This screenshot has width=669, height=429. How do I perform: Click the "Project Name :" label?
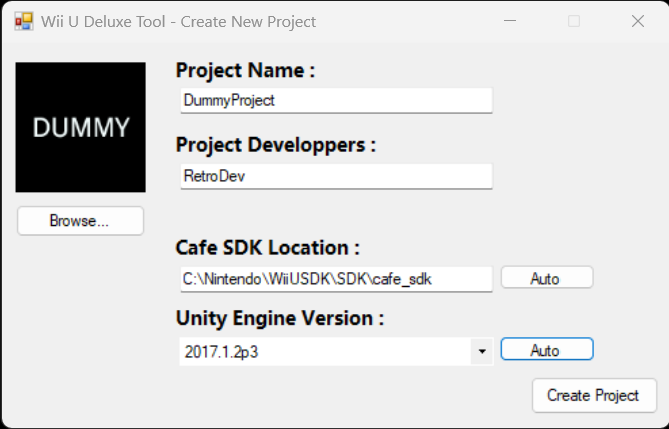tap(245, 70)
